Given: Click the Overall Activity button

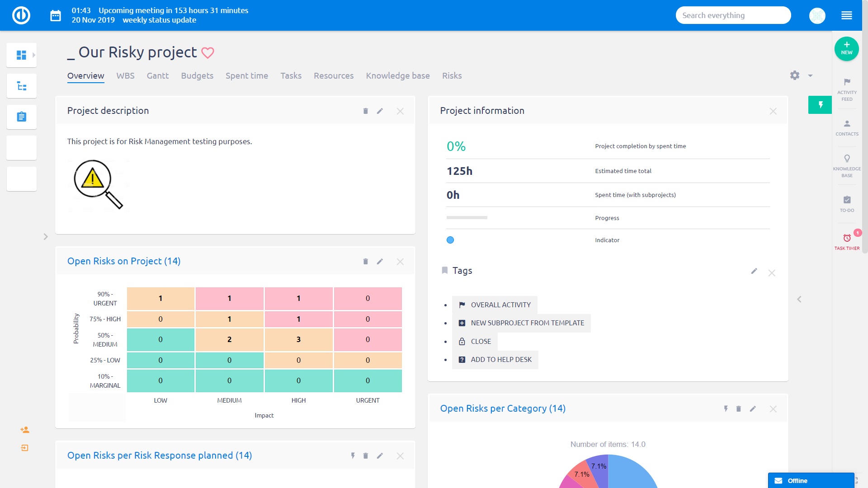Looking at the screenshot, I should [x=495, y=305].
